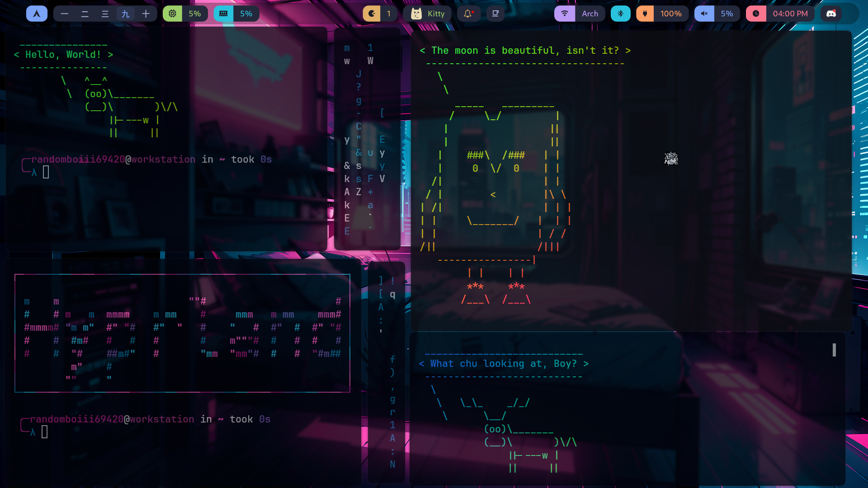Click the plus (十) workspace button
The height and width of the screenshot is (488, 868).
pyautogui.click(x=146, y=14)
